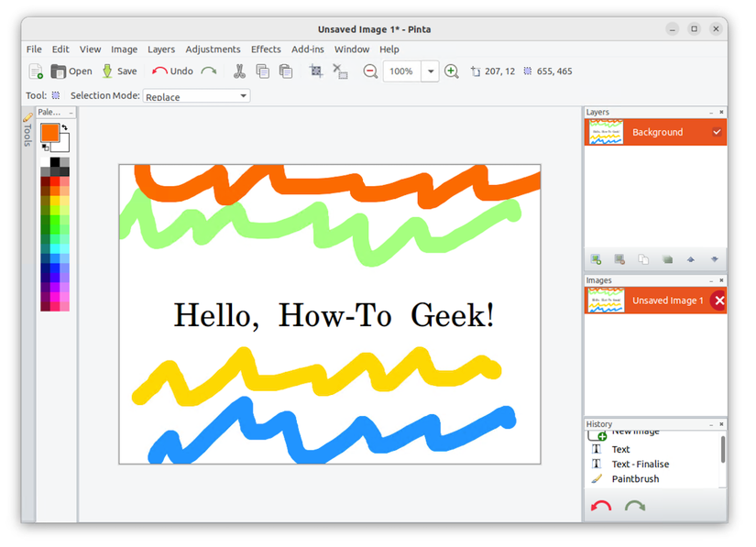
Task: Swap primary and secondary colors
Action: (64, 128)
